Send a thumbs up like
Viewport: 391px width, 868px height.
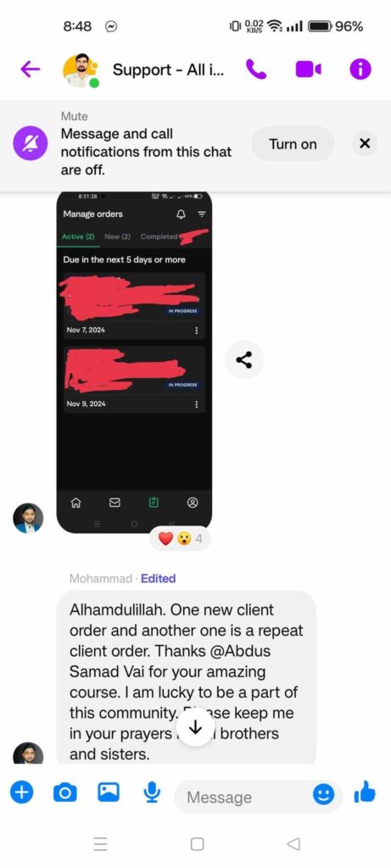[365, 793]
